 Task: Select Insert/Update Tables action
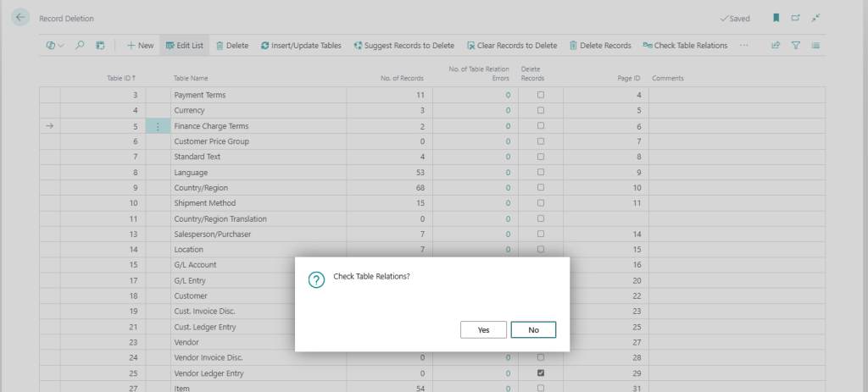[x=301, y=46]
